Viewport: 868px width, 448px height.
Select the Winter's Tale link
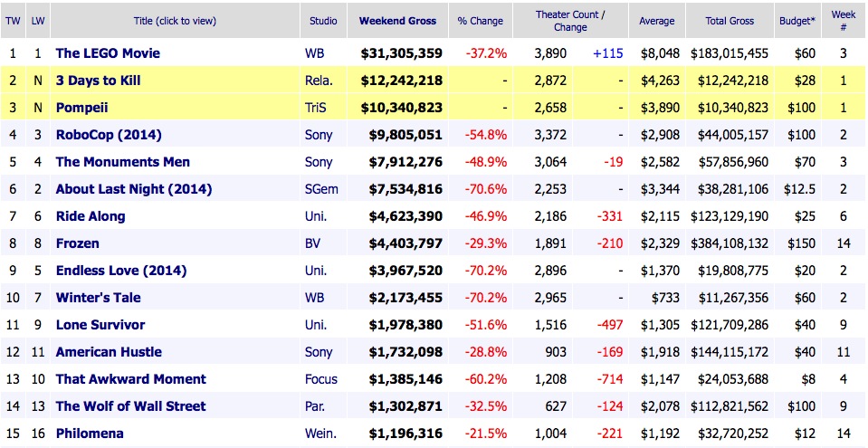pyautogui.click(x=98, y=298)
